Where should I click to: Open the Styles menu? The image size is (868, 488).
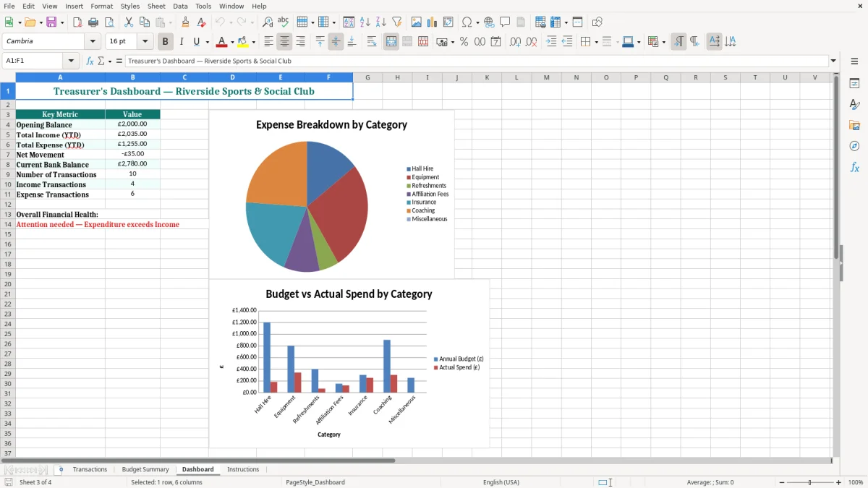(x=130, y=6)
